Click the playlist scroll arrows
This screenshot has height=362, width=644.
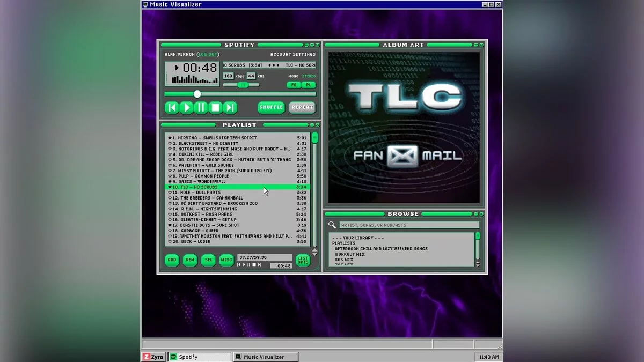[x=315, y=252]
